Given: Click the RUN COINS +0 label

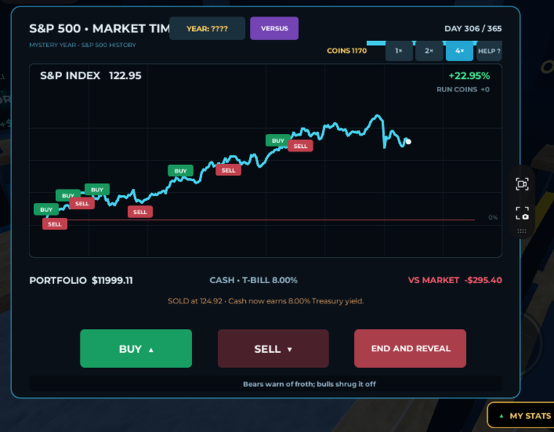Looking at the screenshot, I should pyautogui.click(x=463, y=89).
